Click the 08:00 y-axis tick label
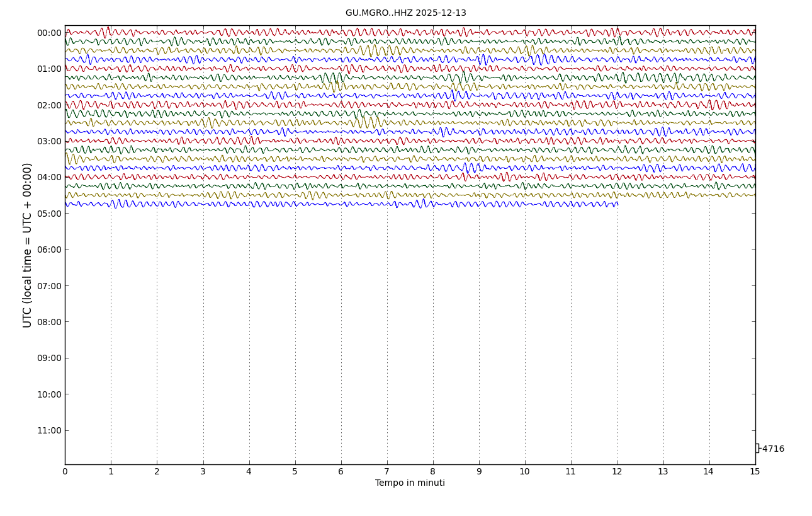Screen dimensions: 812x516 click(49, 322)
